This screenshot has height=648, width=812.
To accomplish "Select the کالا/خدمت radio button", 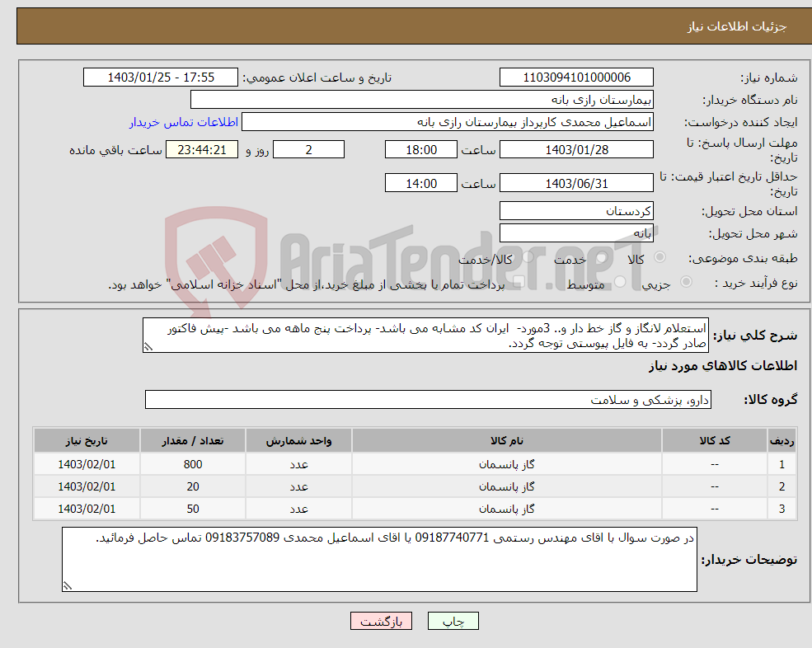I will [528, 257].
